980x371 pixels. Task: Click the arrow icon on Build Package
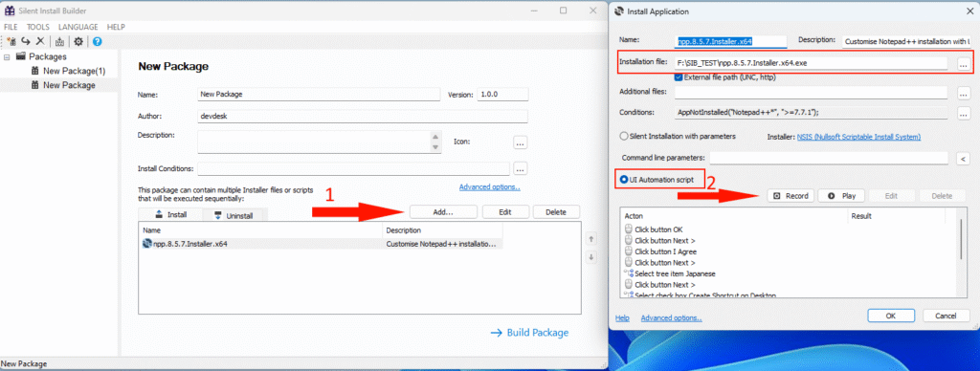(x=497, y=333)
